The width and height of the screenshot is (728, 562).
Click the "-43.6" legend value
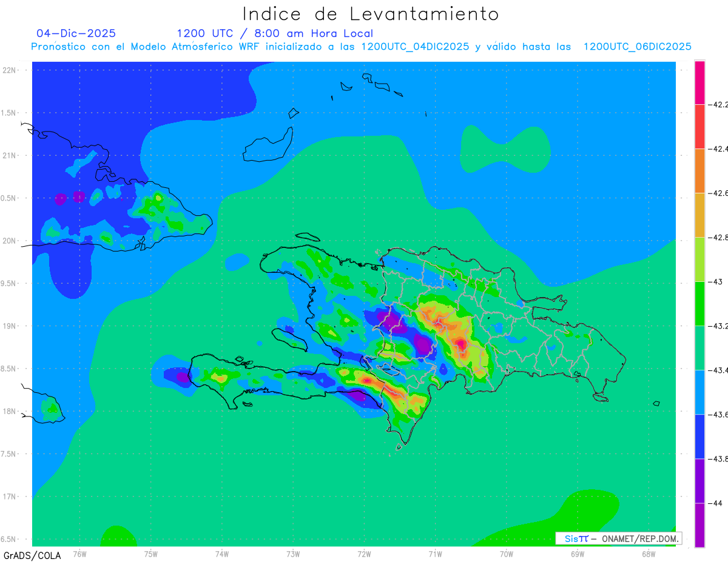click(x=718, y=414)
